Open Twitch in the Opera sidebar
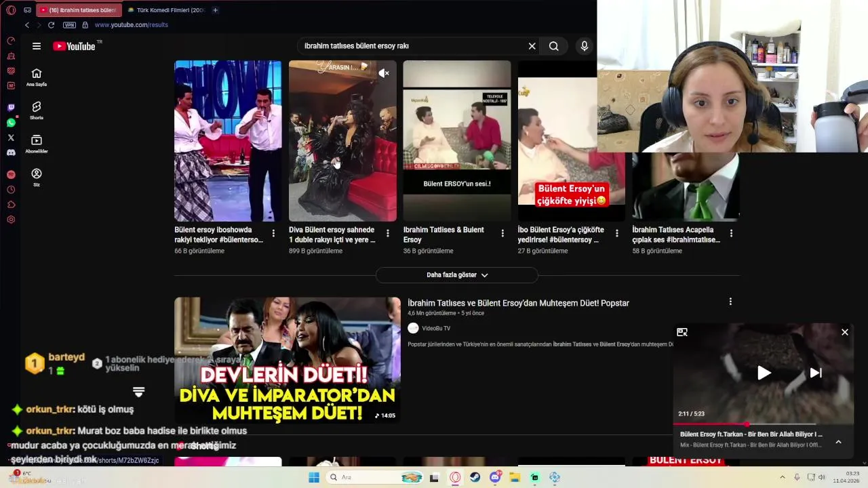This screenshot has width=868, height=488. (11, 108)
